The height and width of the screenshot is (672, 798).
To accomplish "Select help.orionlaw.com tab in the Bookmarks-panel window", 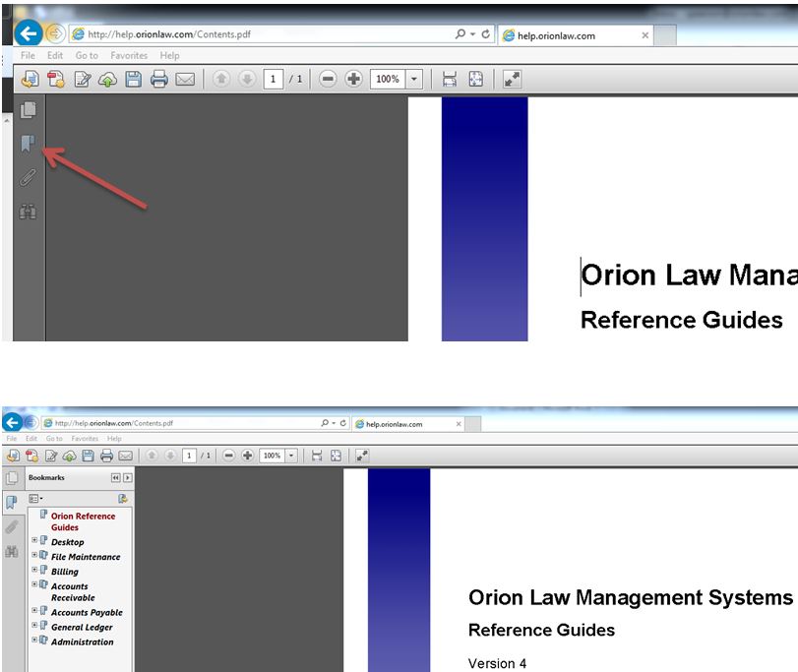I will click(407, 424).
